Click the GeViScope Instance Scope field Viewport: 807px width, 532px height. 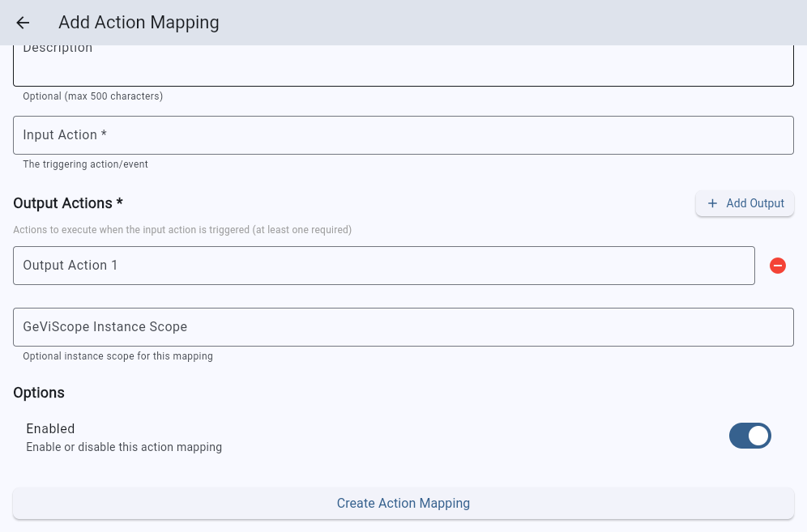[x=403, y=327]
